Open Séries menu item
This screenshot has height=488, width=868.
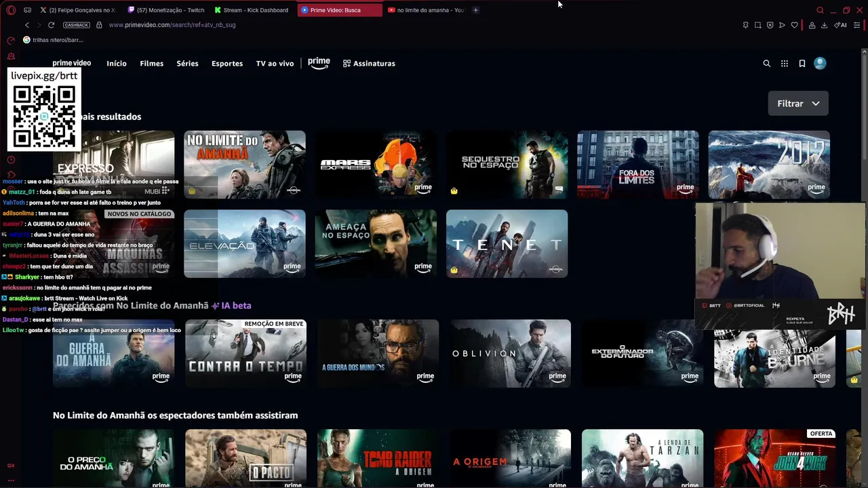pos(187,64)
